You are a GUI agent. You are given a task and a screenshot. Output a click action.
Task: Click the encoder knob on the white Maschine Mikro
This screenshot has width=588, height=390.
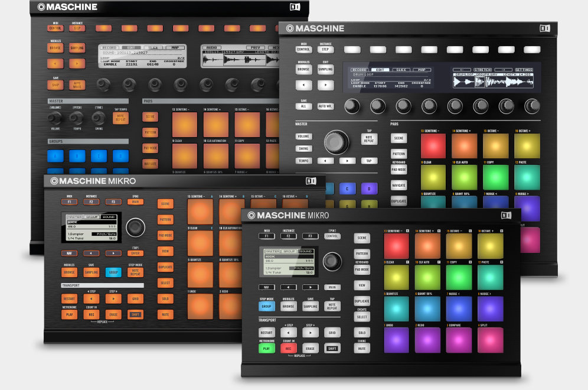(332, 261)
